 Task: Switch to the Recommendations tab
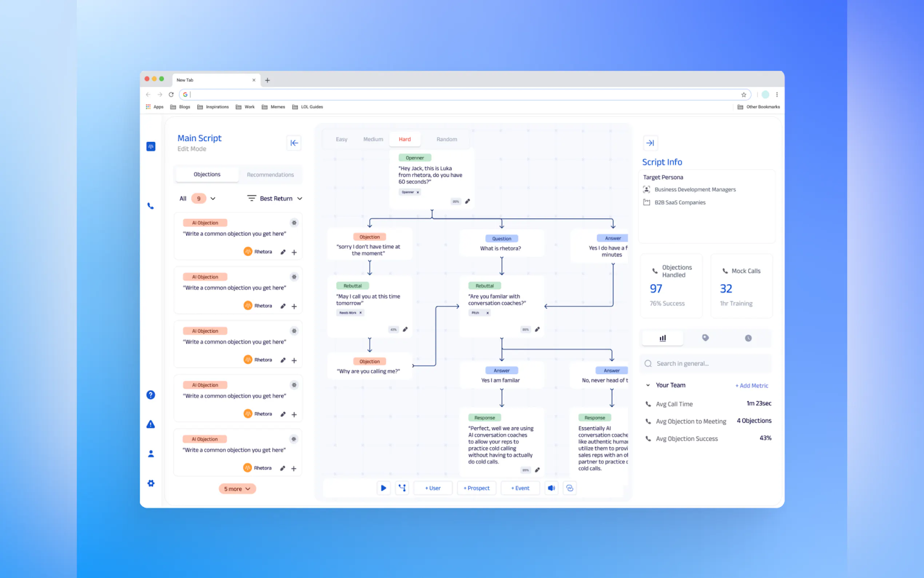coord(270,175)
